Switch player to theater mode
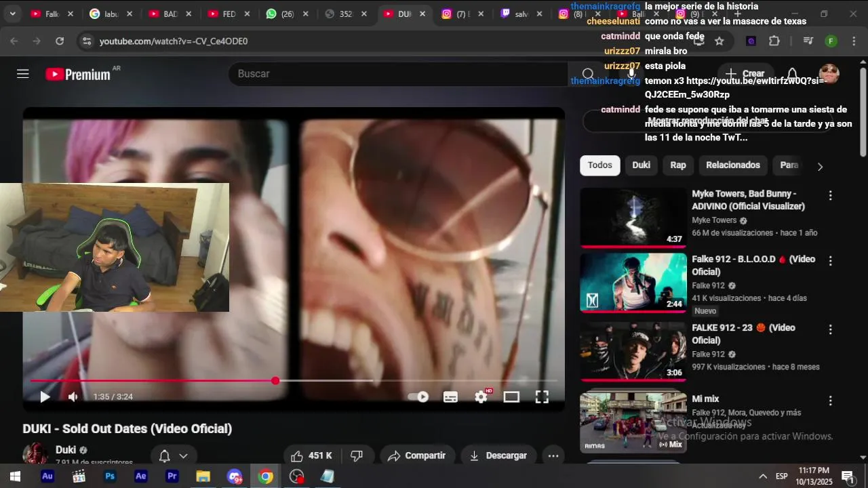868x488 pixels. click(x=511, y=397)
